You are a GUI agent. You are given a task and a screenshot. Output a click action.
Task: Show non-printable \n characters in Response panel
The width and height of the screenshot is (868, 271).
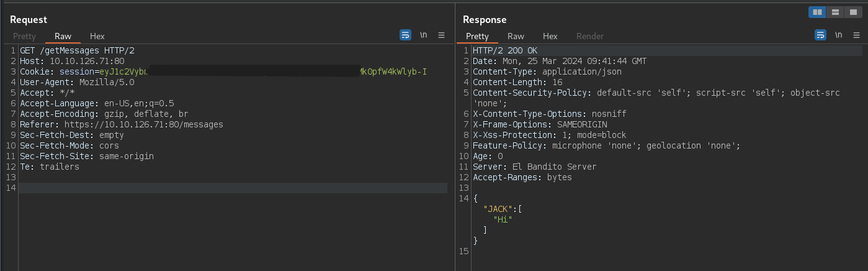(x=838, y=35)
